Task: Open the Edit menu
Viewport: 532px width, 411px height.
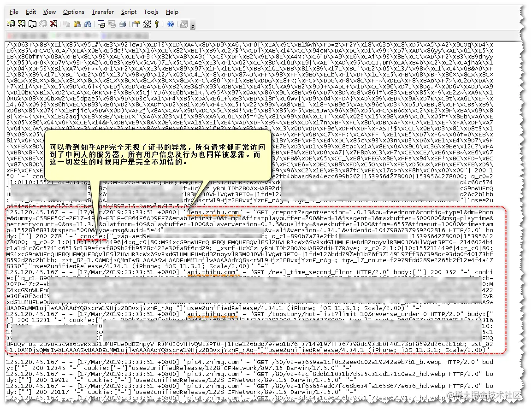Action: [30, 12]
